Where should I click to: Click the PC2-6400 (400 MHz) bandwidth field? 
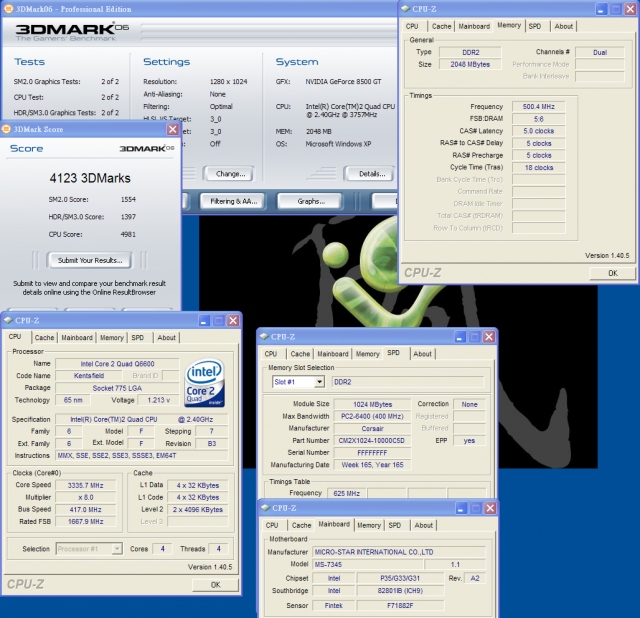[x=372, y=416]
